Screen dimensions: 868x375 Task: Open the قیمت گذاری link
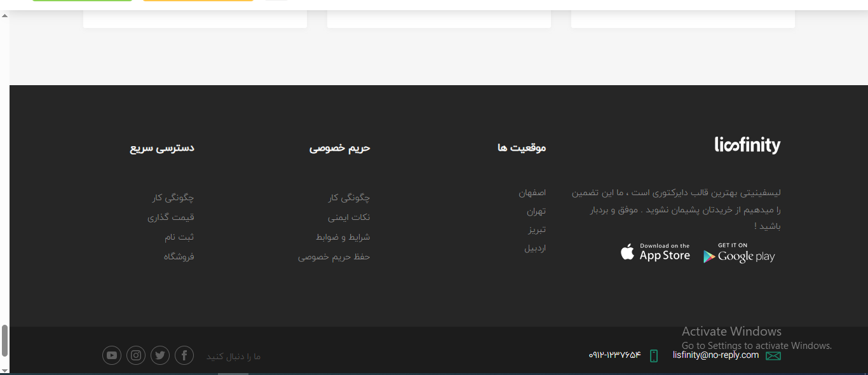coord(171,217)
